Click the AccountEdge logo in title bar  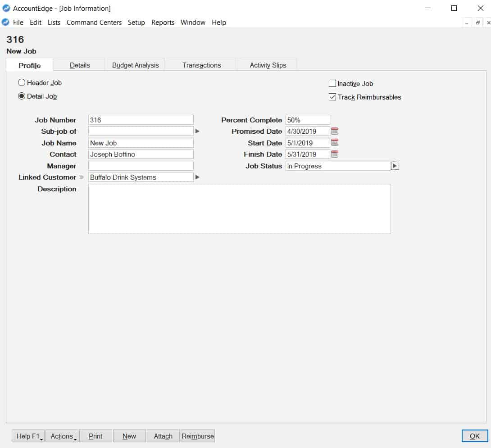point(6,8)
